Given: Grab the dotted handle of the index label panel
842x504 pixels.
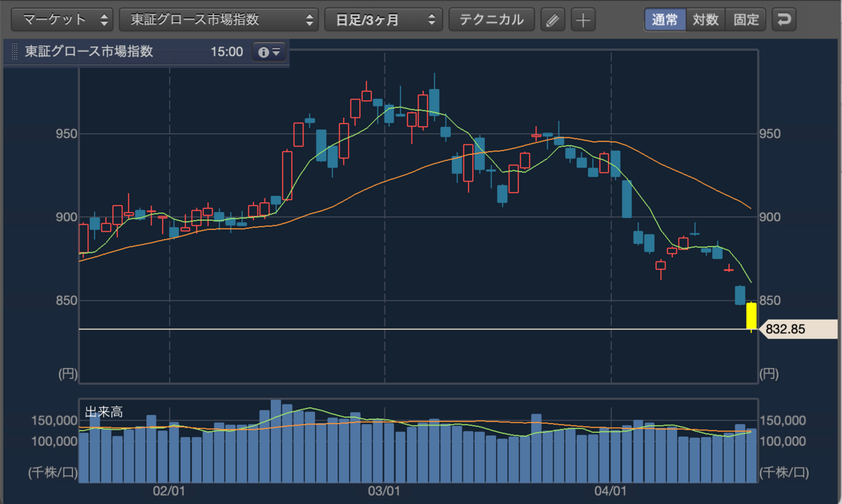Looking at the screenshot, I should coord(15,52).
